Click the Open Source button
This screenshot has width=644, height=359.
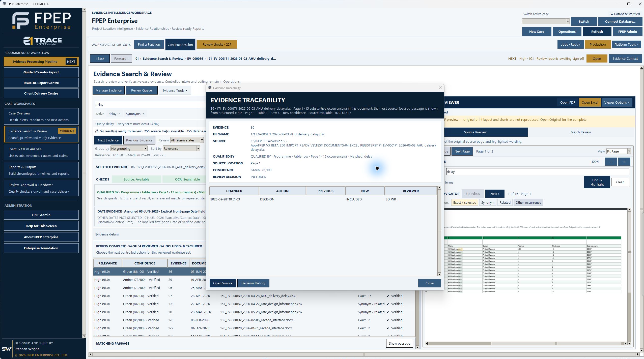pos(222,283)
